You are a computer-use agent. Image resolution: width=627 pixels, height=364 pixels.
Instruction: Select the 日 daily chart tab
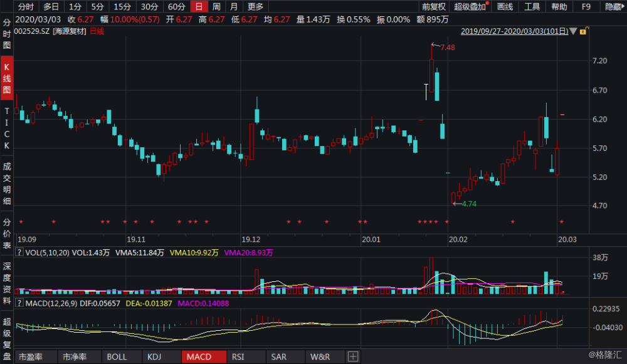tap(199, 6)
